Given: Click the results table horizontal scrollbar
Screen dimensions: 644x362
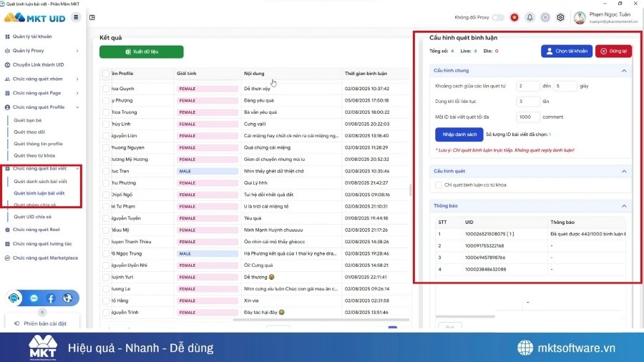Looking at the screenshot, I should [321, 320].
